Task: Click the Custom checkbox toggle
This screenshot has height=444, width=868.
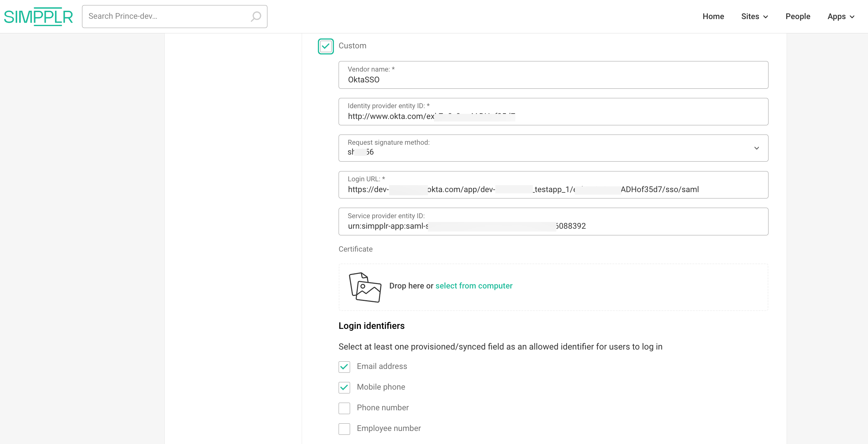Action: pos(325,45)
